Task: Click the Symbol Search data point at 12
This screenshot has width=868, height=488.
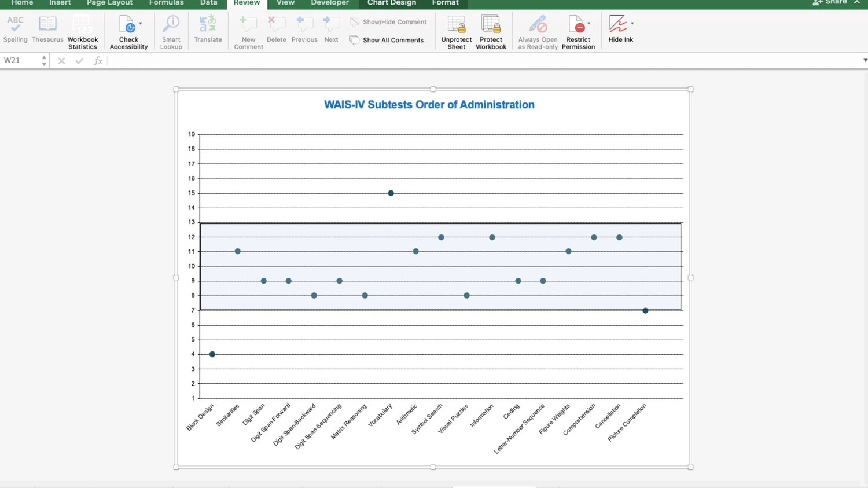Action: click(x=441, y=237)
